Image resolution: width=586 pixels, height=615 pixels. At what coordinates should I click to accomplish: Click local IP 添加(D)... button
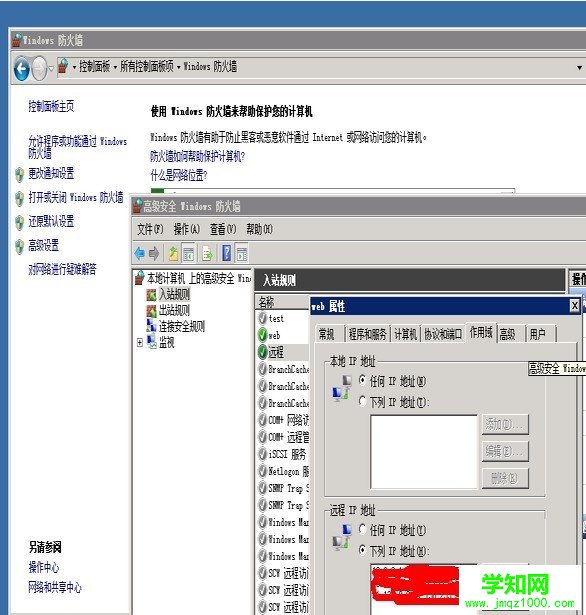505,424
